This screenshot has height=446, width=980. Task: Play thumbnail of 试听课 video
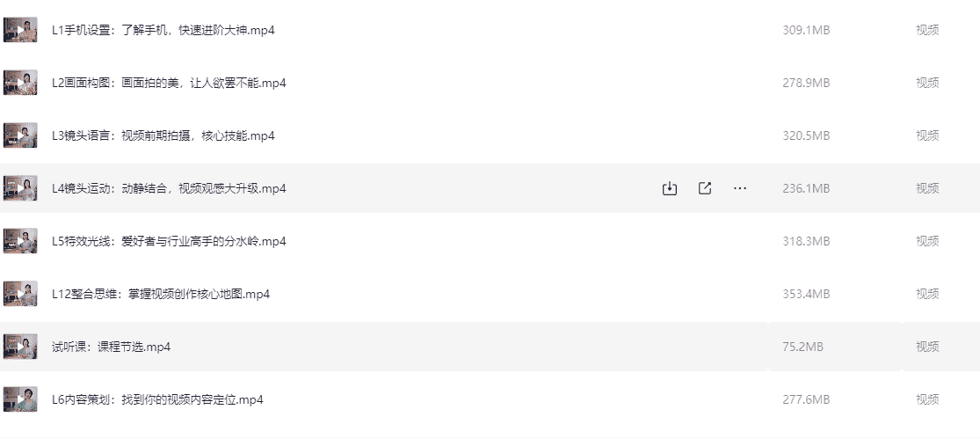(x=20, y=347)
